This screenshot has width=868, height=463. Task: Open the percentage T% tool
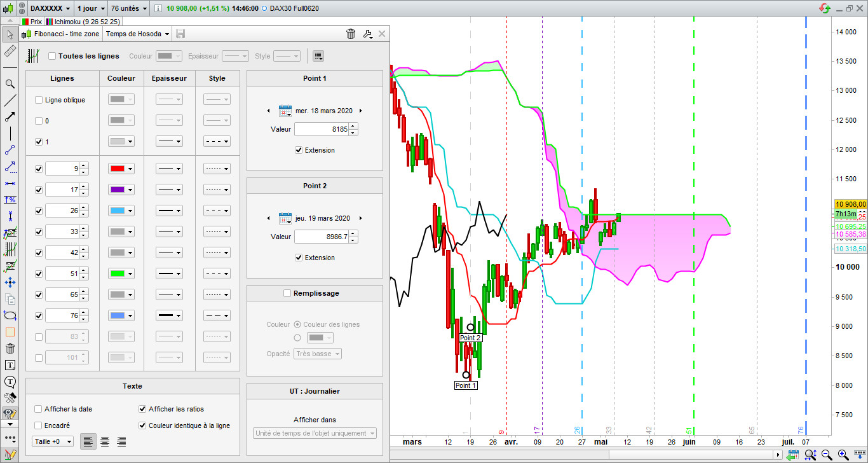pyautogui.click(x=10, y=200)
